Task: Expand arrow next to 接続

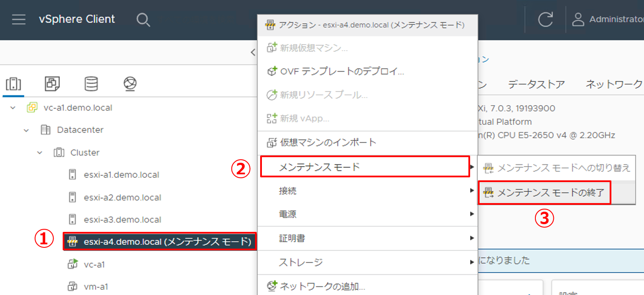Action: [472, 191]
